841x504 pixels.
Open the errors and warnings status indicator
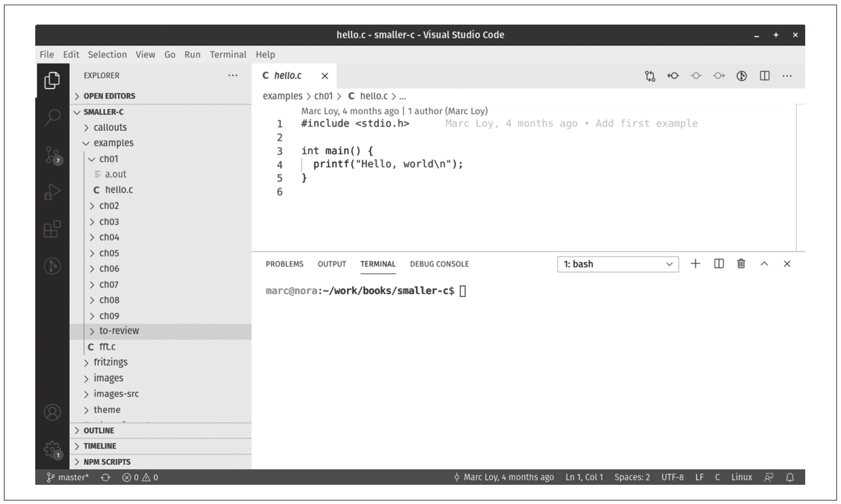click(140, 477)
